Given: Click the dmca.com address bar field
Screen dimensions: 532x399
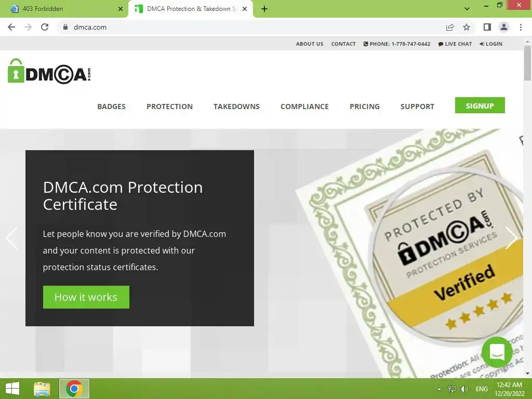Looking at the screenshot, I should click(x=251, y=27).
